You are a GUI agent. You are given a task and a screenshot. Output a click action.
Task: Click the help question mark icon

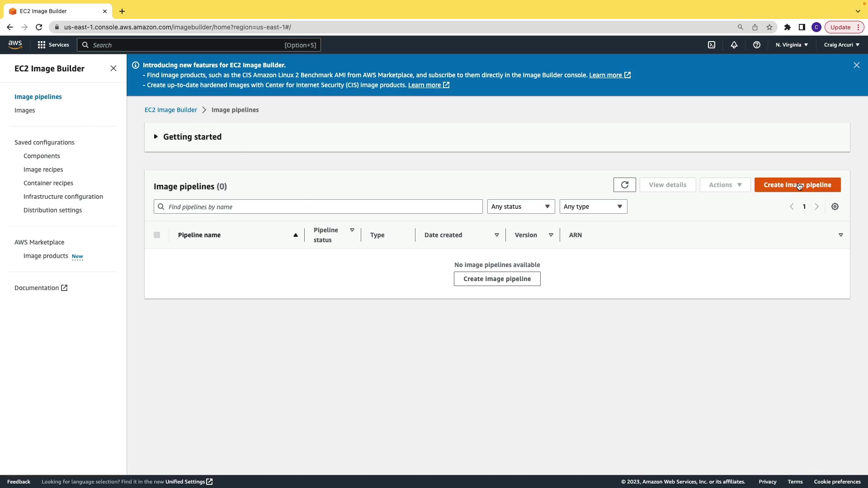757,45
